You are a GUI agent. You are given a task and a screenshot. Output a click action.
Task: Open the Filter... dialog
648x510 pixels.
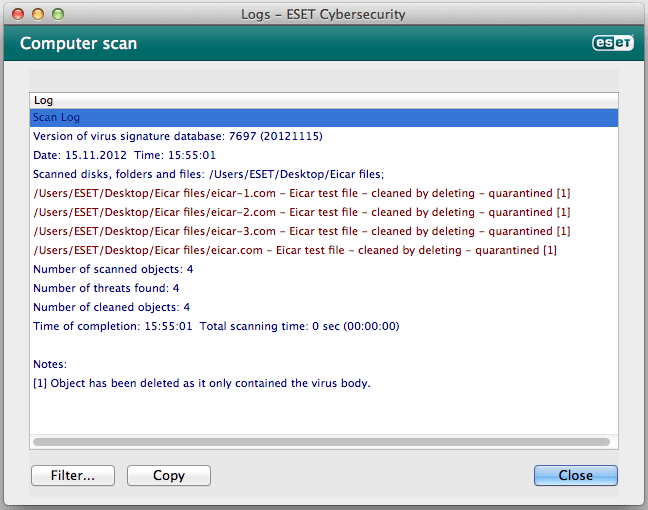pyautogui.click(x=73, y=476)
